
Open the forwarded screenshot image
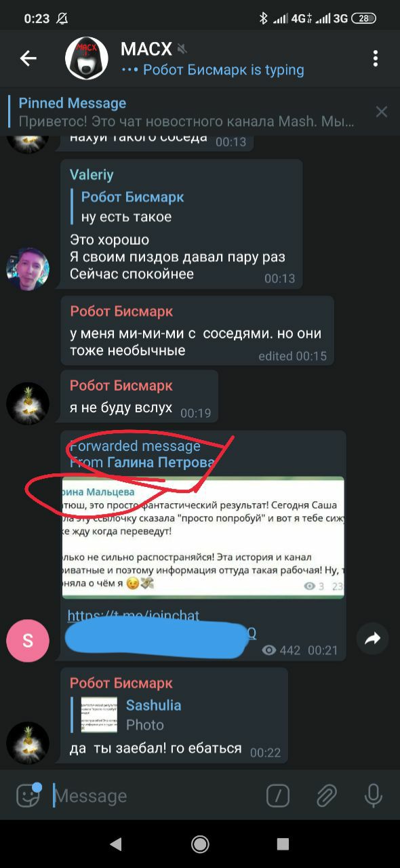pos(203,538)
